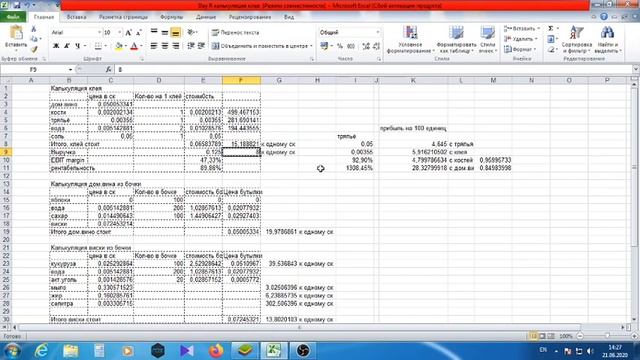Open Visual Studio from the taskbar

coord(187,351)
